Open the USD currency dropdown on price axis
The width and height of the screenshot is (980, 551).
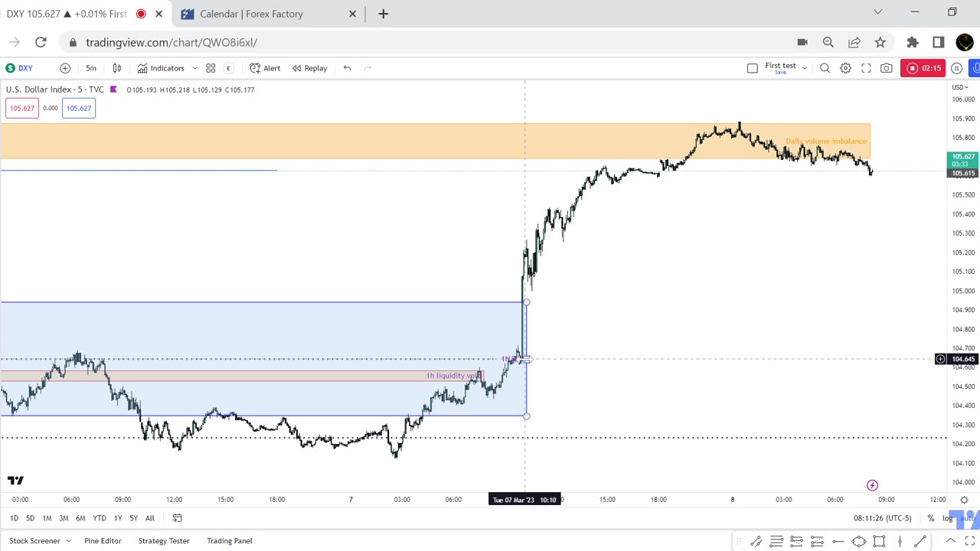[962, 87]
